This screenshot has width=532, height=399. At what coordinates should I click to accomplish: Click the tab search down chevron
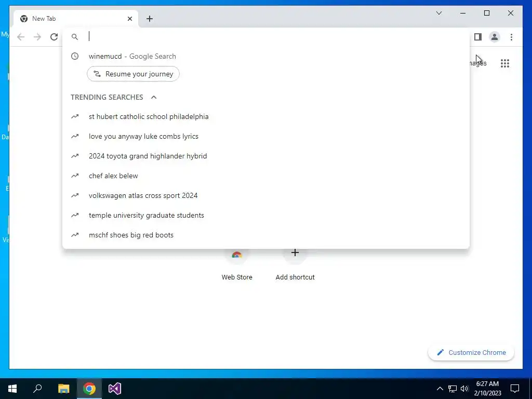click(x=438, y=13)
